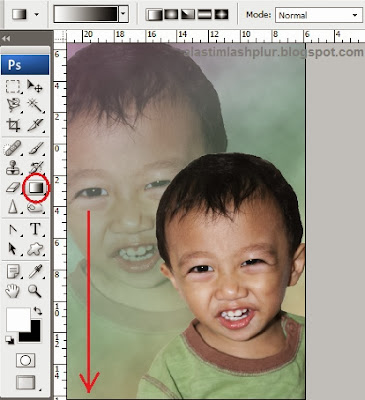Select the Slice tool
The image size is (365, 400).
coord(35,125)
